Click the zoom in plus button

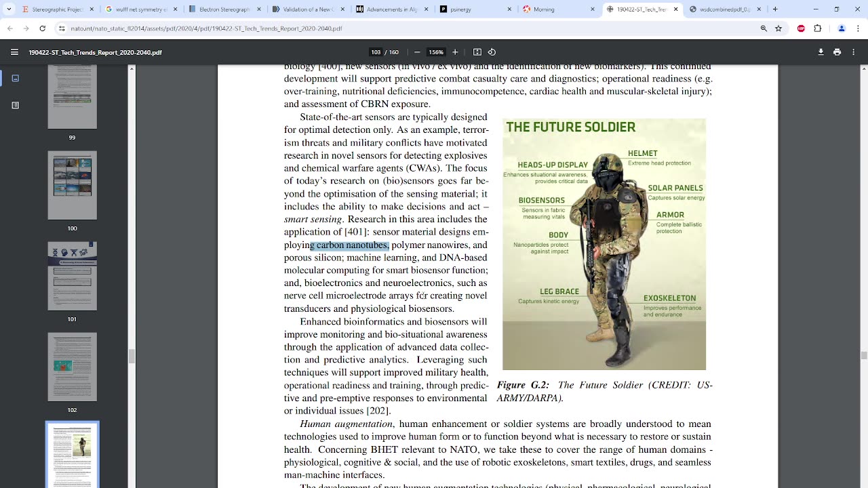coord(455,52)
